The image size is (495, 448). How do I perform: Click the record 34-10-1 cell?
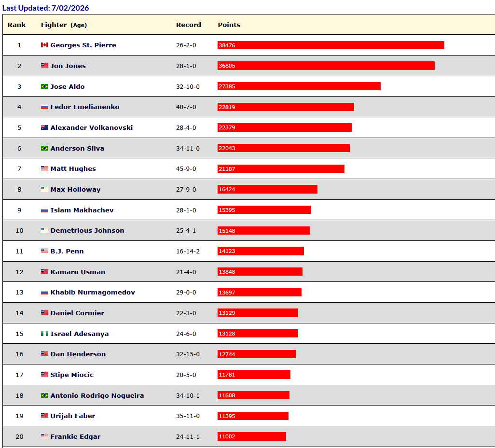tap(188, 395)
